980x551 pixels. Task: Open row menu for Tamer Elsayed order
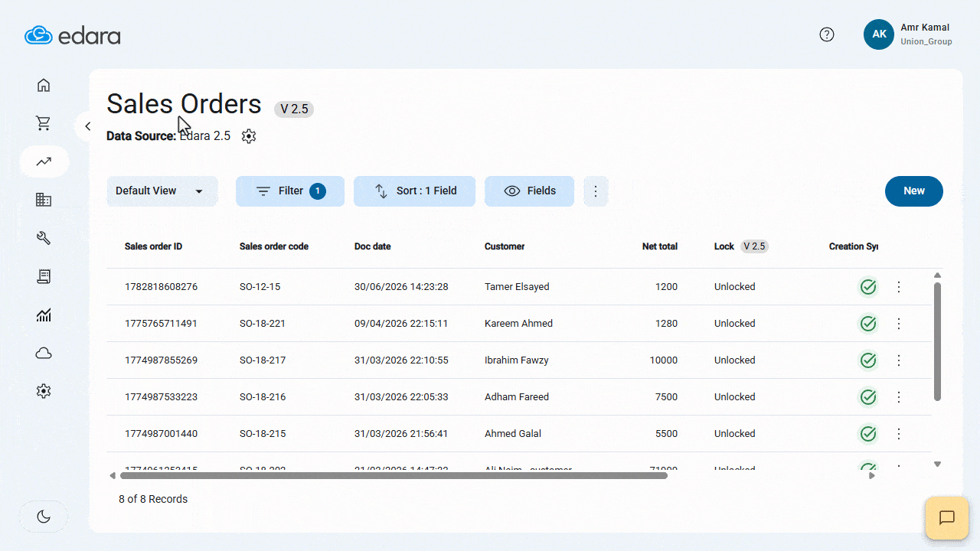pos(899,287)
